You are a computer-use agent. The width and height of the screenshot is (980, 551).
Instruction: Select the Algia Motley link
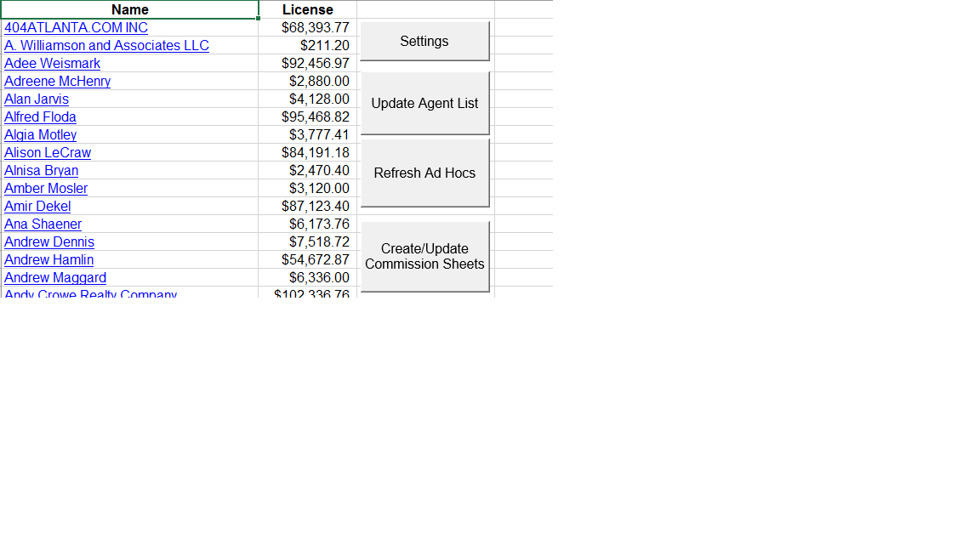tap(40, 134)
